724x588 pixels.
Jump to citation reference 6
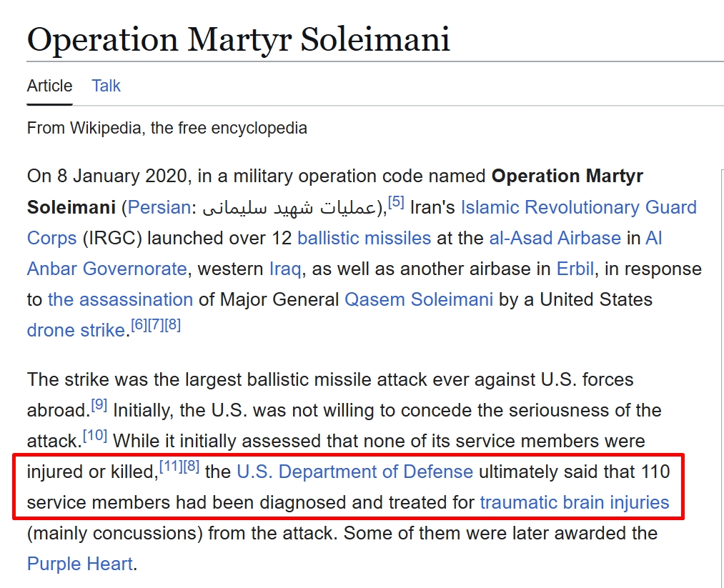point(139,324)
